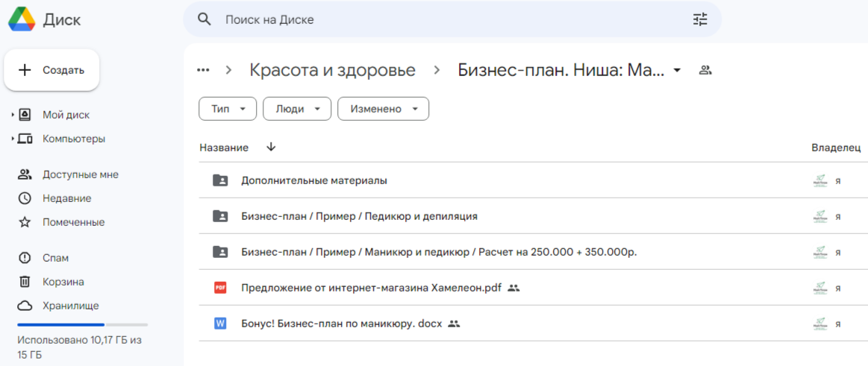Viewport: 868px width, 366px height.
Task: Click owner avatar in 'Бизнес-план по маникюру' row
Action: pos(819,324)
